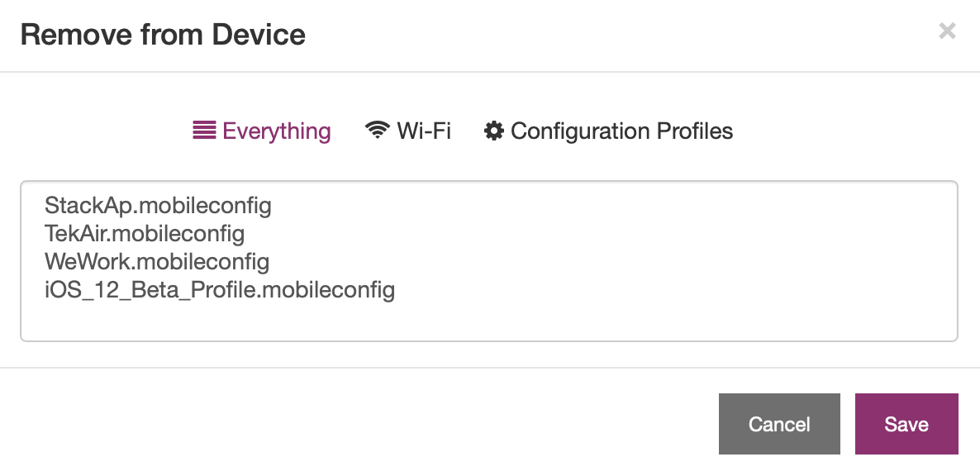The width and height of the screenshot is (980, 476).
Task: Save the removal selection
Action: click(906, 424)
